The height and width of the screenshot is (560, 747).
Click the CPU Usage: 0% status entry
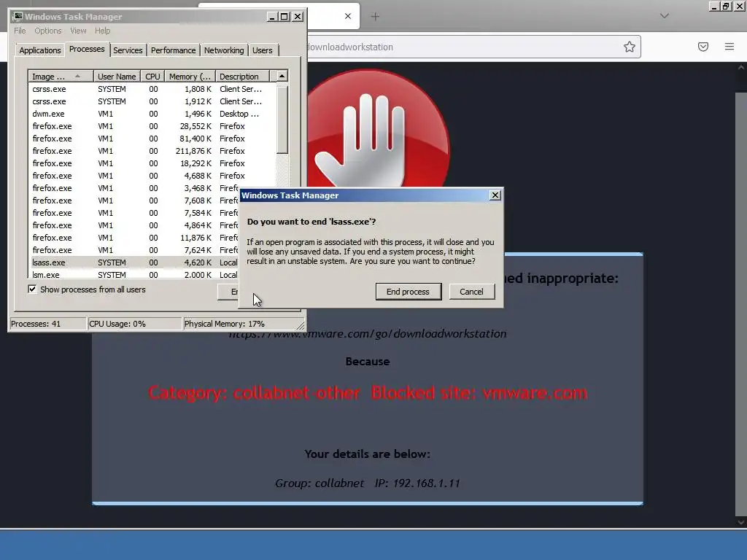[x=134, y=324]
